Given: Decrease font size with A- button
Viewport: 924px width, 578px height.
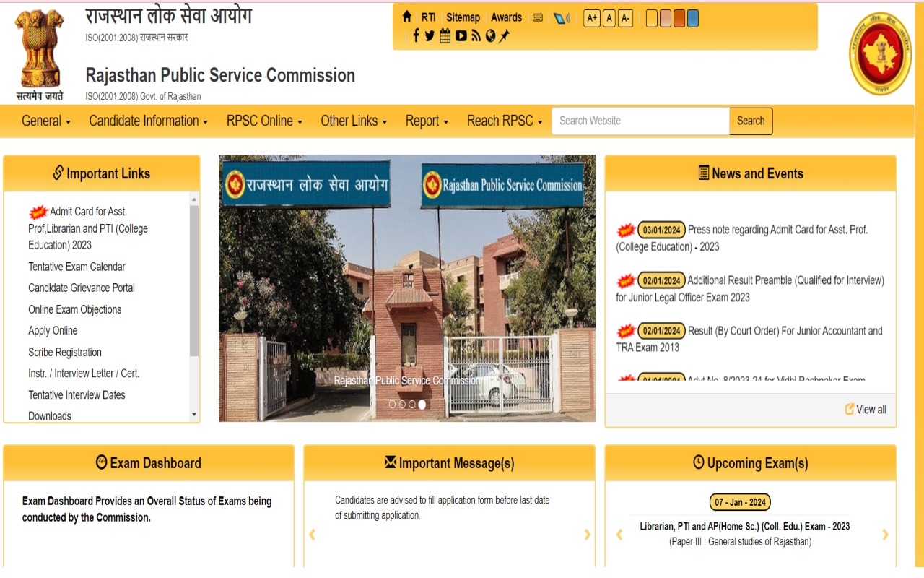Looking at the screenshot, I should point(625,18).
